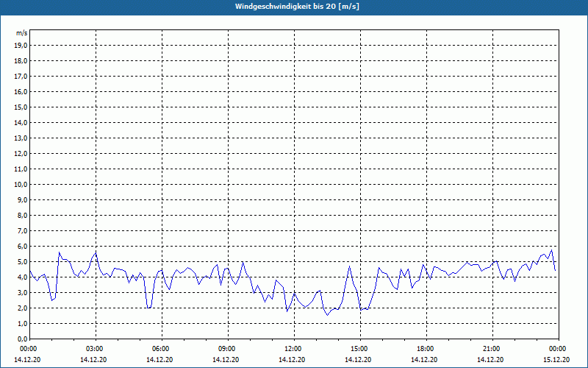The height and width of the screenshot is (368, 588).
Task: Choose the "8,0" y-axis label
Action: coord(22,215)
